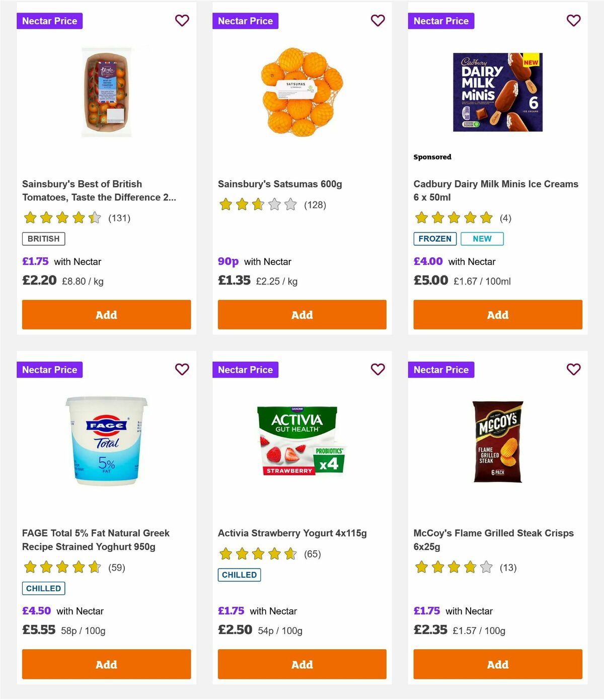Click the BRITISH badge on the tomatoes
The width and height of the screenshot is (604, 700).
pos(43,239)
